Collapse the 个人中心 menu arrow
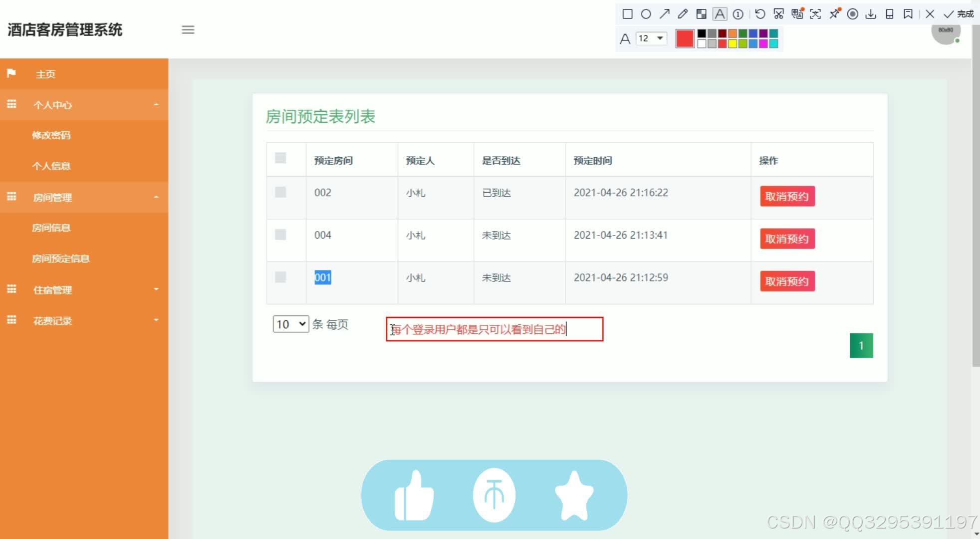The width and height of the screenshot is (980, 539). [x=156, y=104]
